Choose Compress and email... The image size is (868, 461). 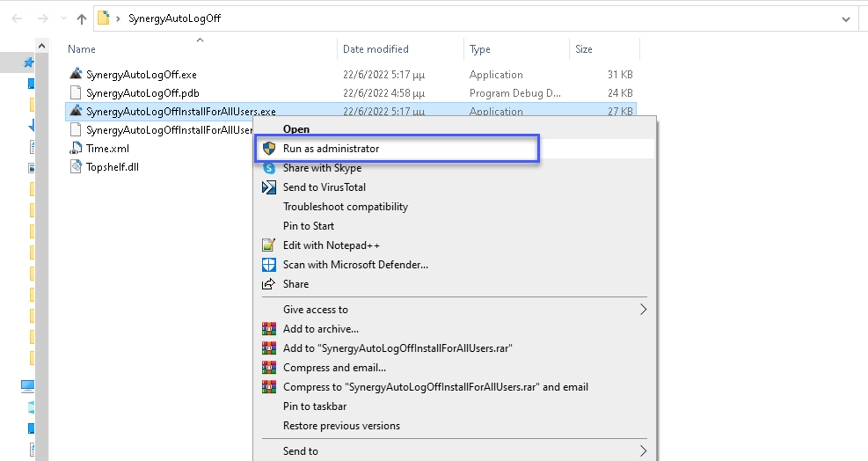334,368
